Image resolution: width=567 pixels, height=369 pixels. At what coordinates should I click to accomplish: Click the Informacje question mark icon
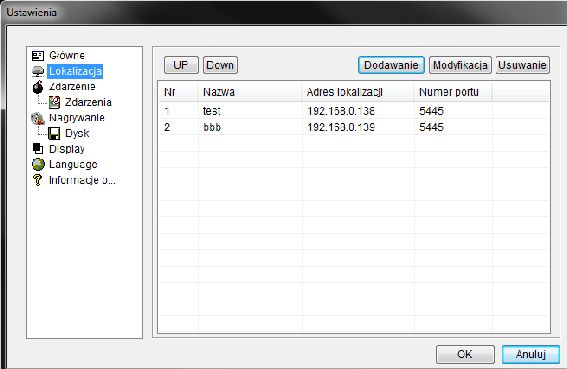pyautogui.click(x=37, y=180)
